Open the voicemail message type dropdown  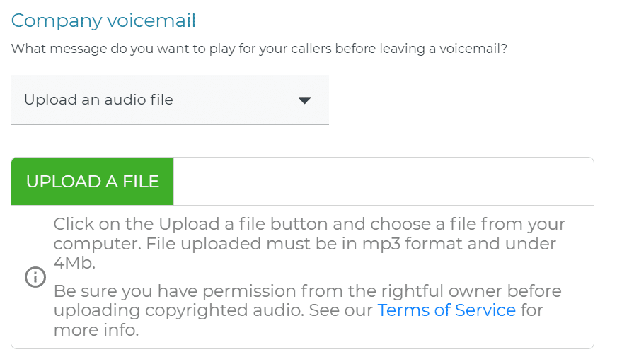(170, 100)
